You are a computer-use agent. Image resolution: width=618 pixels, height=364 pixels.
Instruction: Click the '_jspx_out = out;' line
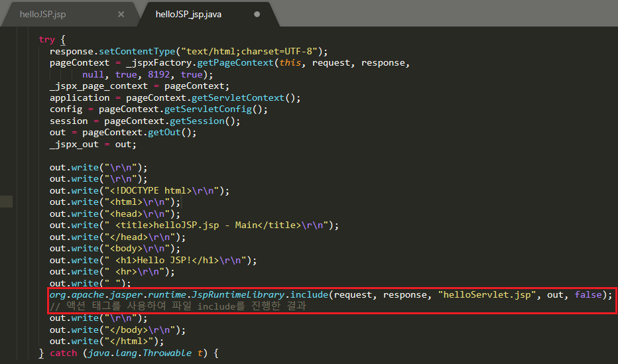pos(93,144)
